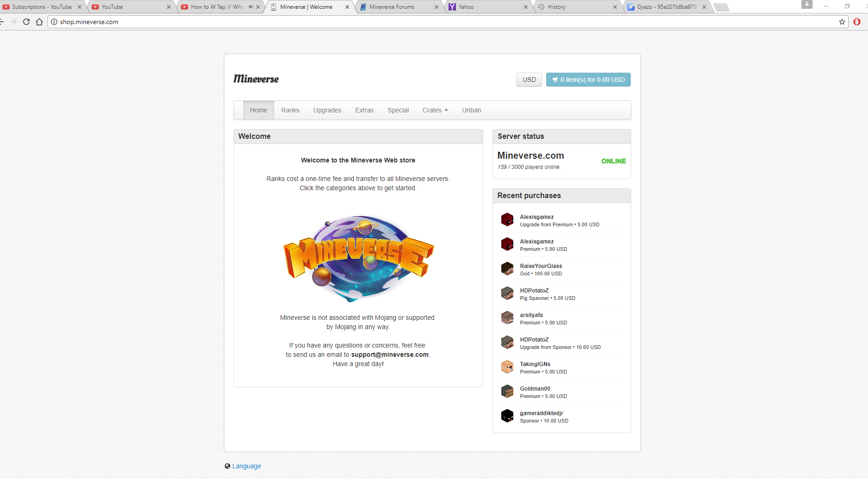Open the Opera extension icon
868x479 pixels.
click(x=857, y=22)
